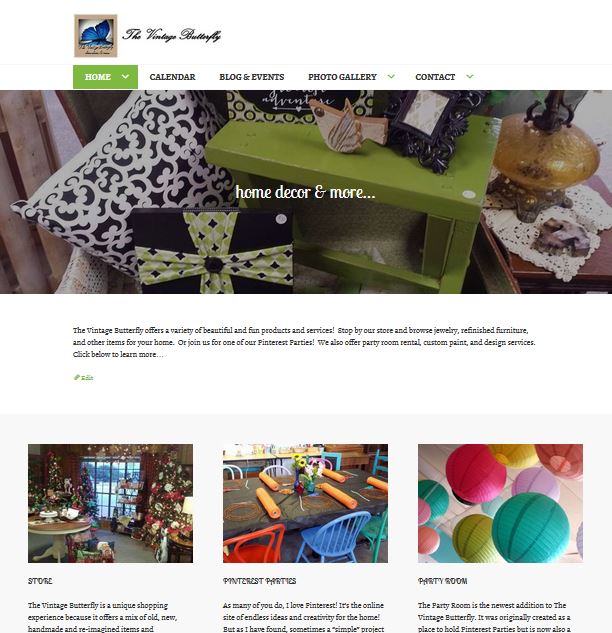Open the Photo Gallery menu item
The height and width of the screenshot is (633, 612).
pos(342,77)
